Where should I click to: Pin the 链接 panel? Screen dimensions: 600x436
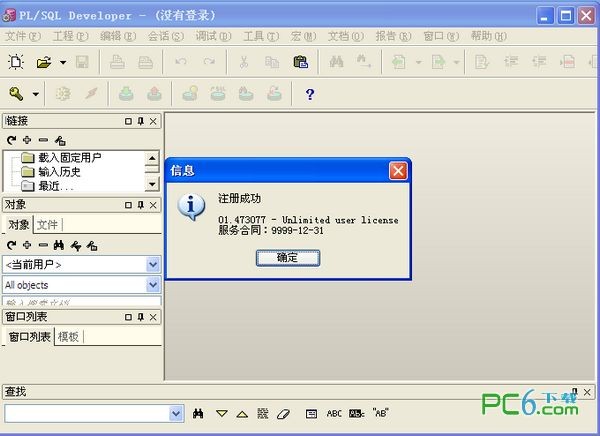point(141,121)
